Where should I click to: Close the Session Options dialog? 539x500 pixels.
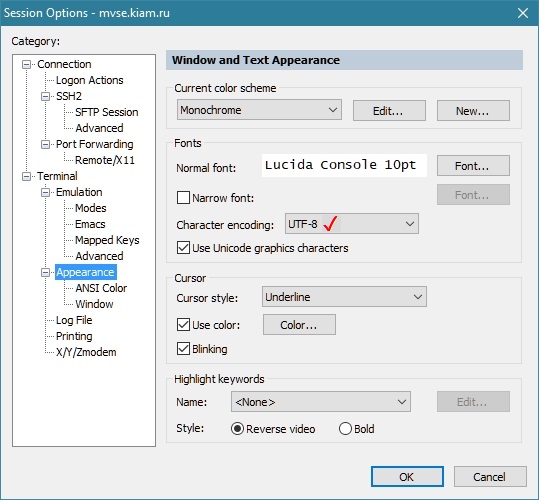523,13
